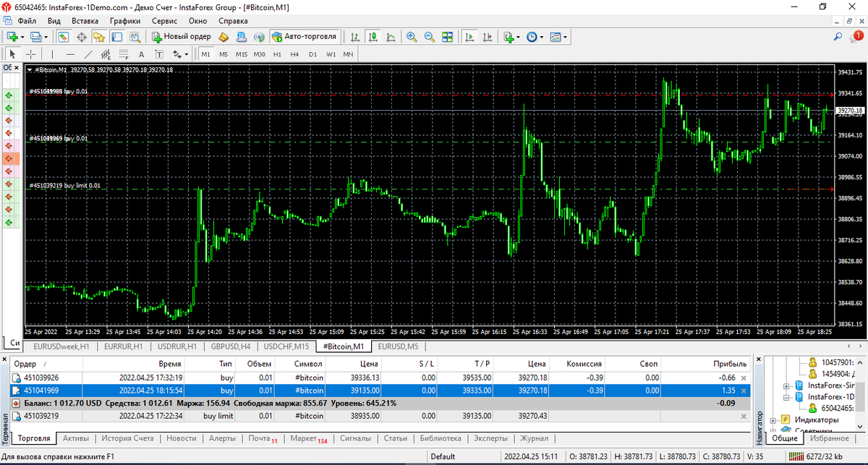This screenshot has height=465, width=868.
Task: Select the horizontal line drawing tool
Action: pyautogui.click(x=70, y=54)
